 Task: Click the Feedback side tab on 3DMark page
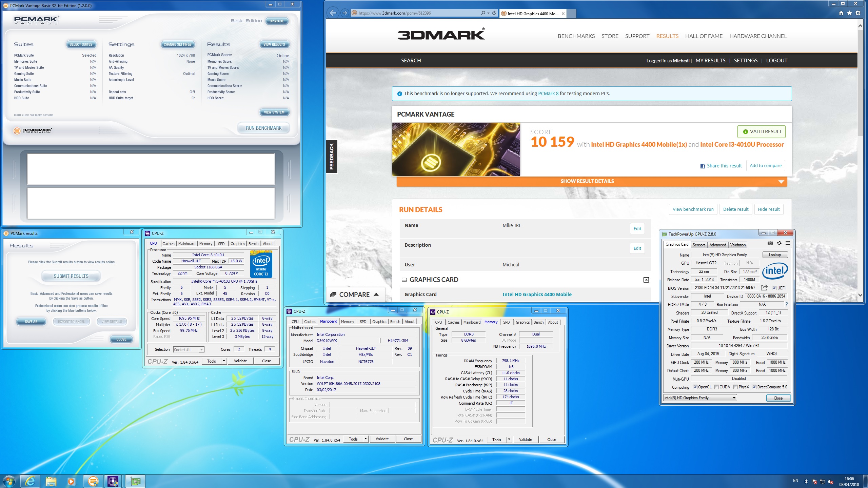(332, 157)
